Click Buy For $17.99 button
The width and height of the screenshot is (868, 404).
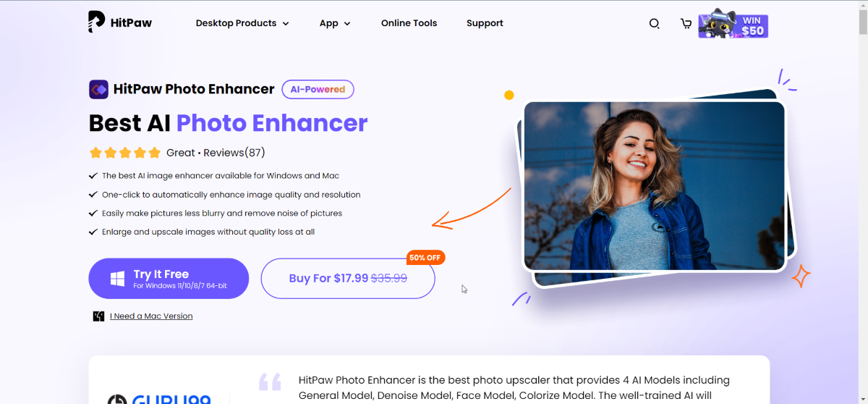pos(348,279)
